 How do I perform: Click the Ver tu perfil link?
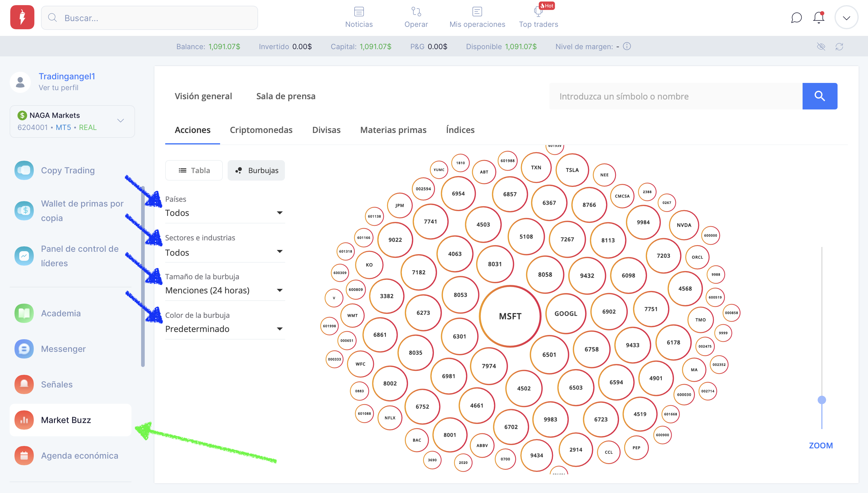click(58, 88)
